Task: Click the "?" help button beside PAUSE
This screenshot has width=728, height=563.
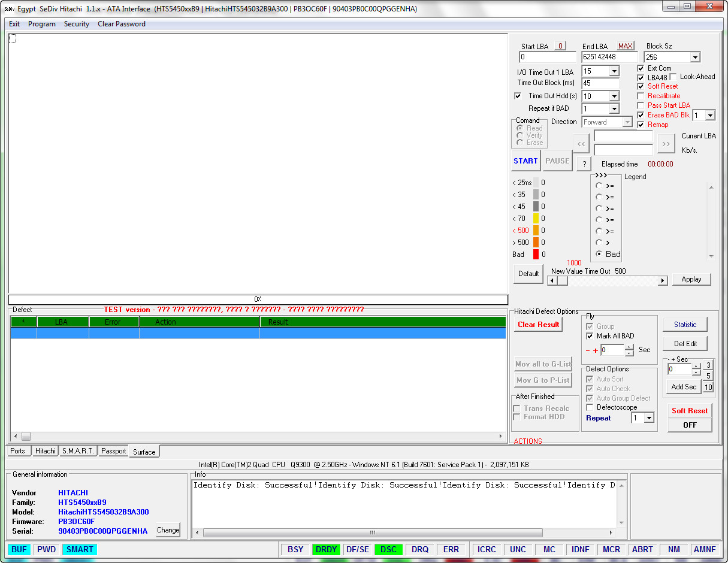Action: tap(584, 164)
